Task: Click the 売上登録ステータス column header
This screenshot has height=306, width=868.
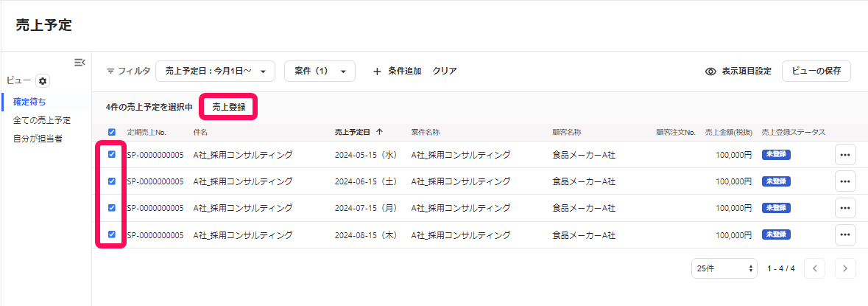Action: 793,132
